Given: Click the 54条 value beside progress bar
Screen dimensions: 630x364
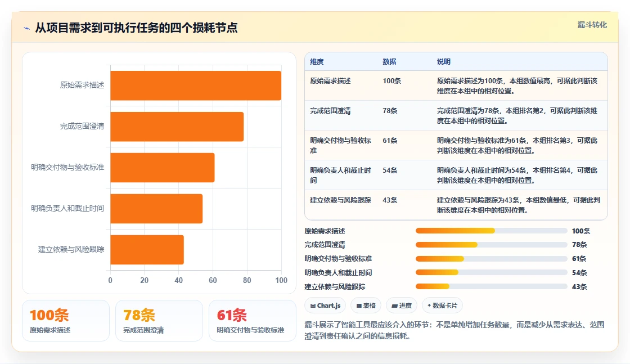Looking at the screenshot, I should (579, 273).
